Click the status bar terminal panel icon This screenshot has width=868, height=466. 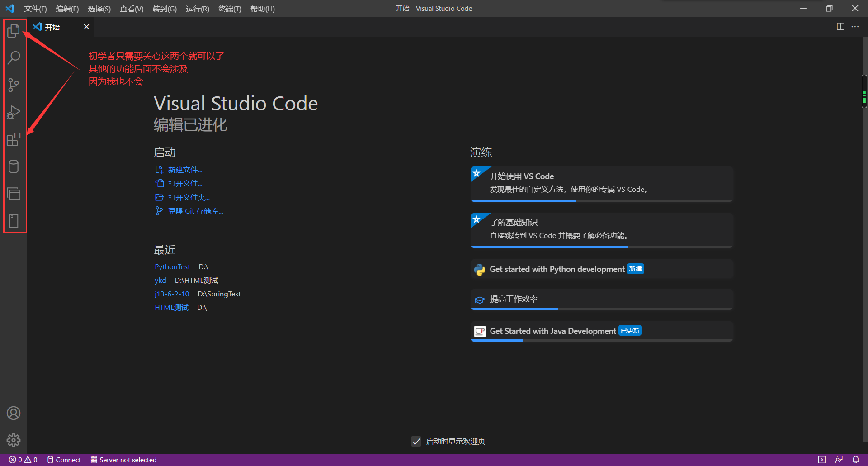pyautogui.click(x=822, y=460)
